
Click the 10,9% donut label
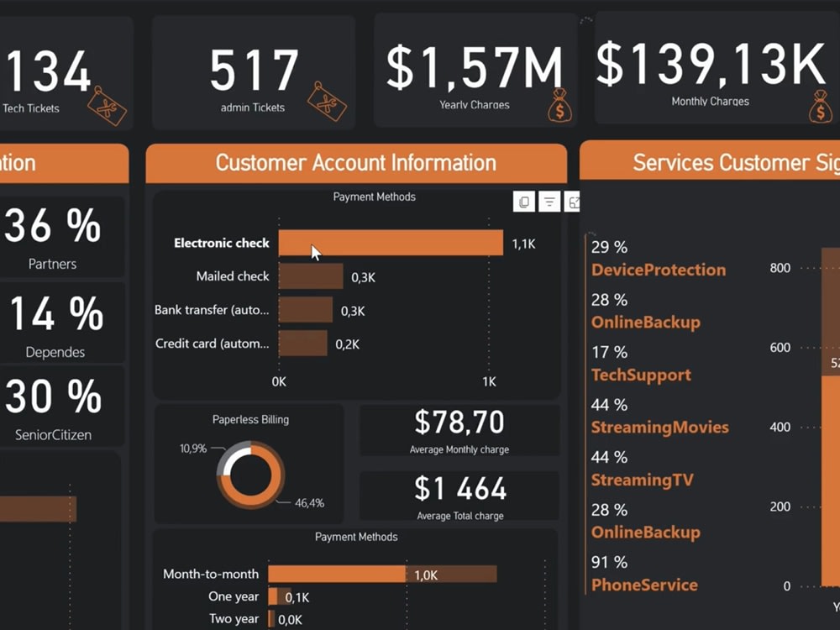193,449
